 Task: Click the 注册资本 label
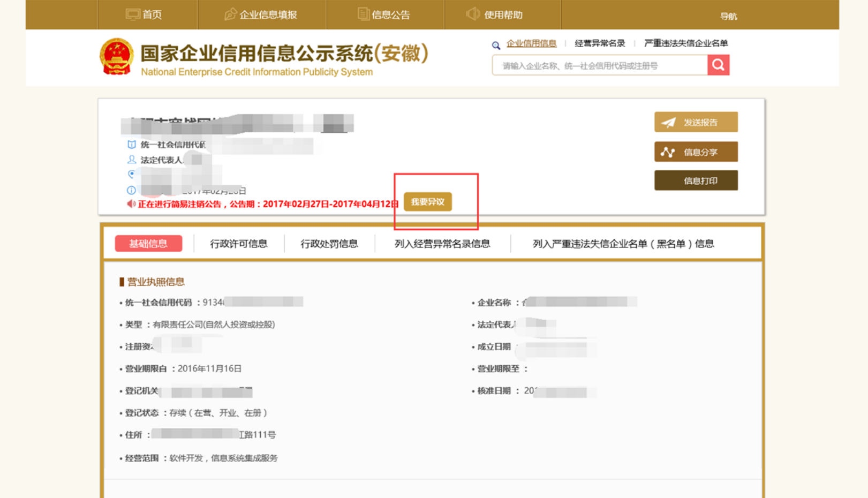[x=140, y=346]
